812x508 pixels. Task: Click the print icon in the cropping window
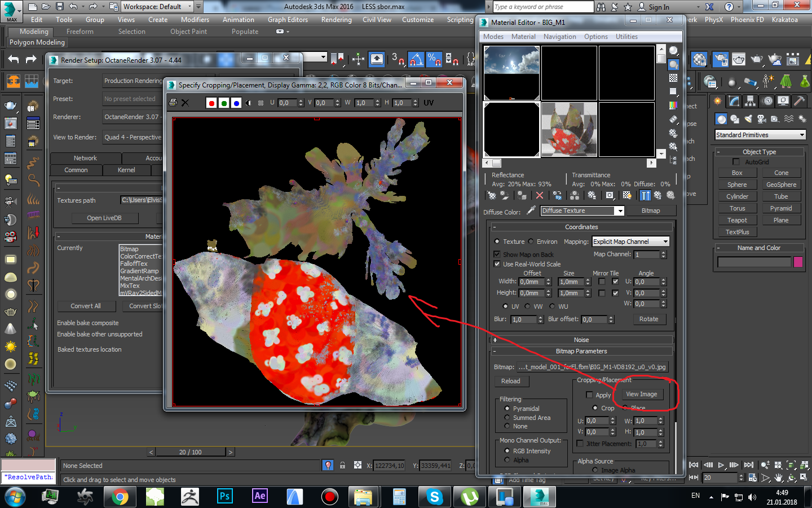(174, 103)
